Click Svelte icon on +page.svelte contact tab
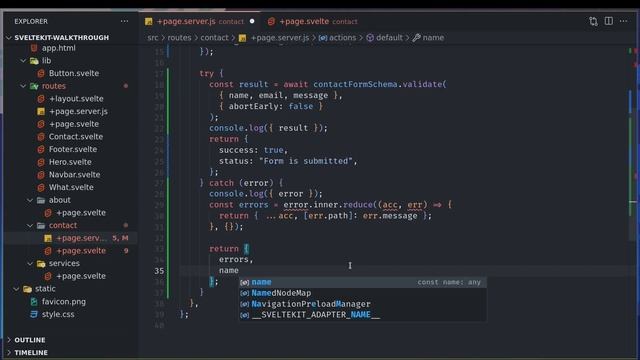 coord(271,22)
